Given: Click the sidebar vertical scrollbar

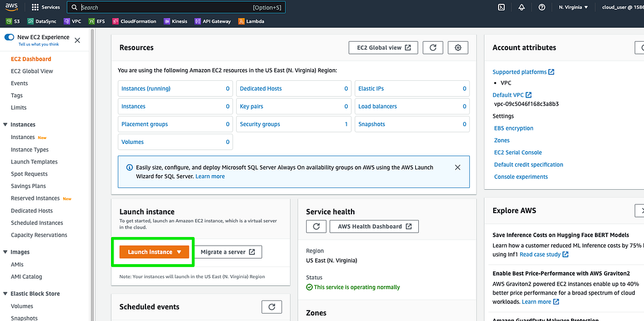Looking at the screenshot, I should 92,175.
